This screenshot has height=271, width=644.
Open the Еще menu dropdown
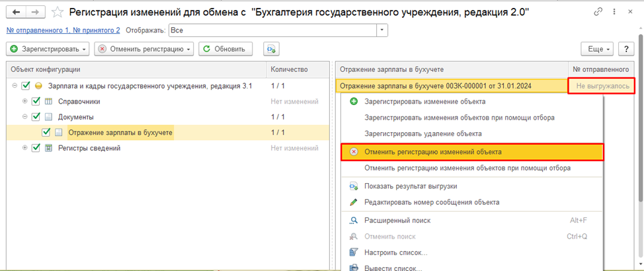tap(598, 49)
